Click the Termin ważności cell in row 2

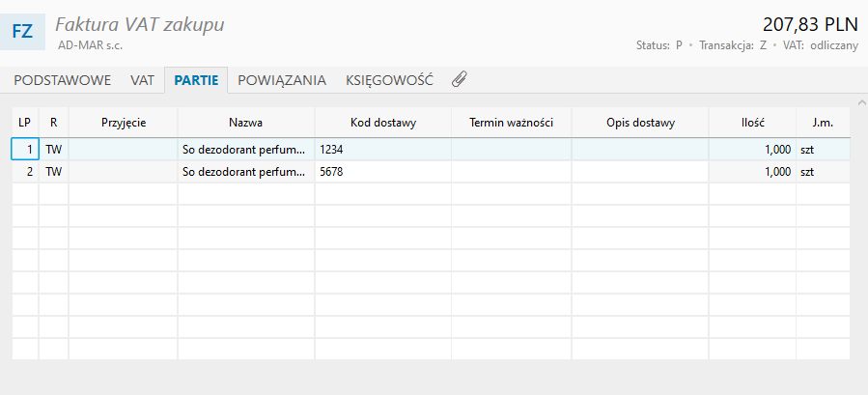coord(511,172)
